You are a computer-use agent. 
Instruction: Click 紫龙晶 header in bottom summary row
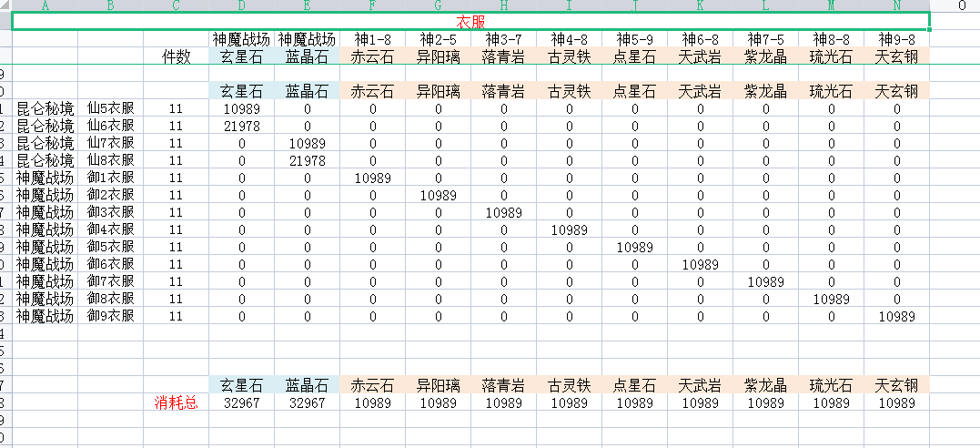pos(765,385)
